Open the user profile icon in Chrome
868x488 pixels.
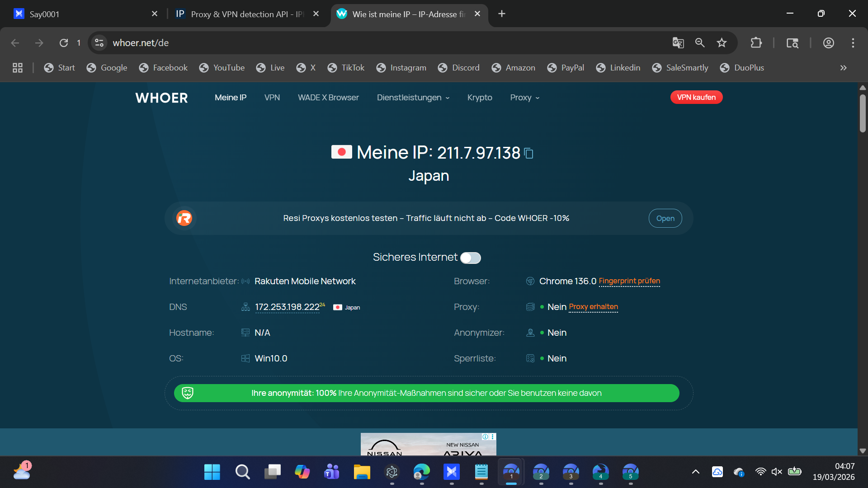pos(828,43)
